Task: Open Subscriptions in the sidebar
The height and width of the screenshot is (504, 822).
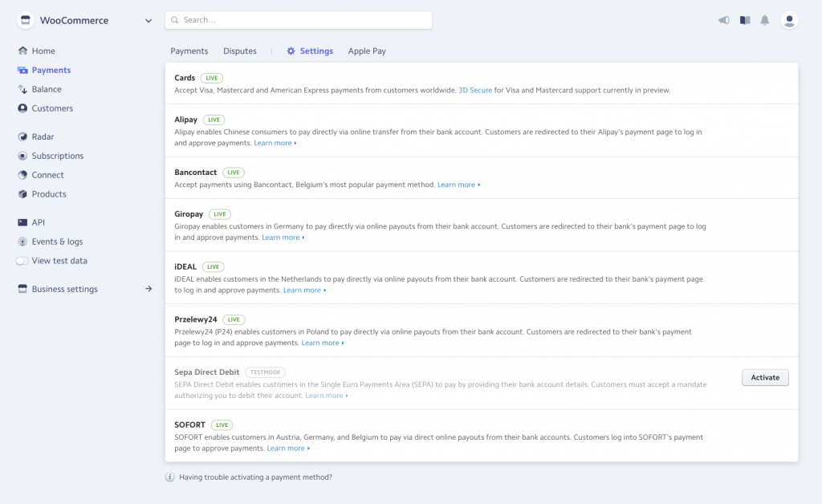Action: pos(57,156)
